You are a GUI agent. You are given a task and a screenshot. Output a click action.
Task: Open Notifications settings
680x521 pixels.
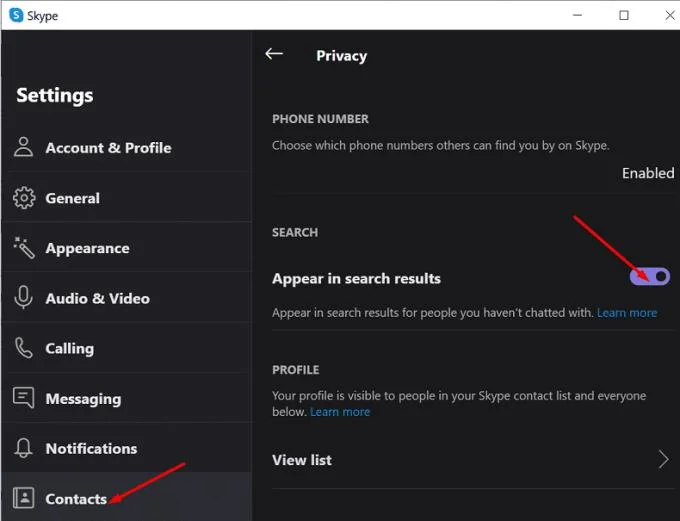(127, 448)
